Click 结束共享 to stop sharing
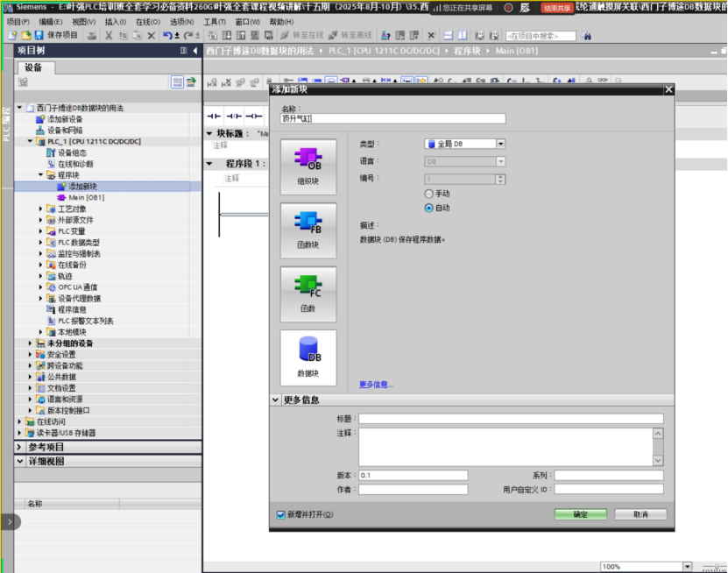The width and height of the screenshot is (728, 573). click(x=557, y=8)
